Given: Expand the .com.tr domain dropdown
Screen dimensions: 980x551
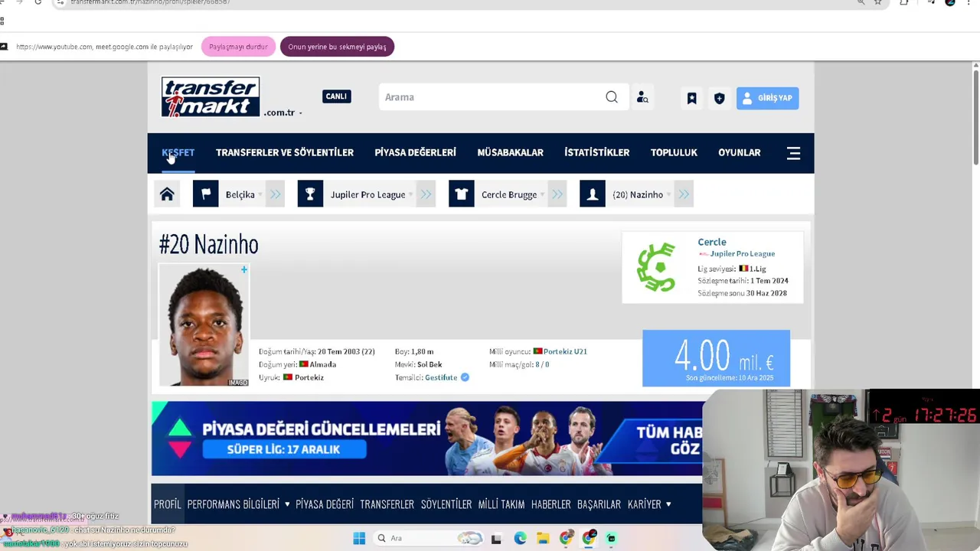Looking at the screenshot, I should point(300,113).
